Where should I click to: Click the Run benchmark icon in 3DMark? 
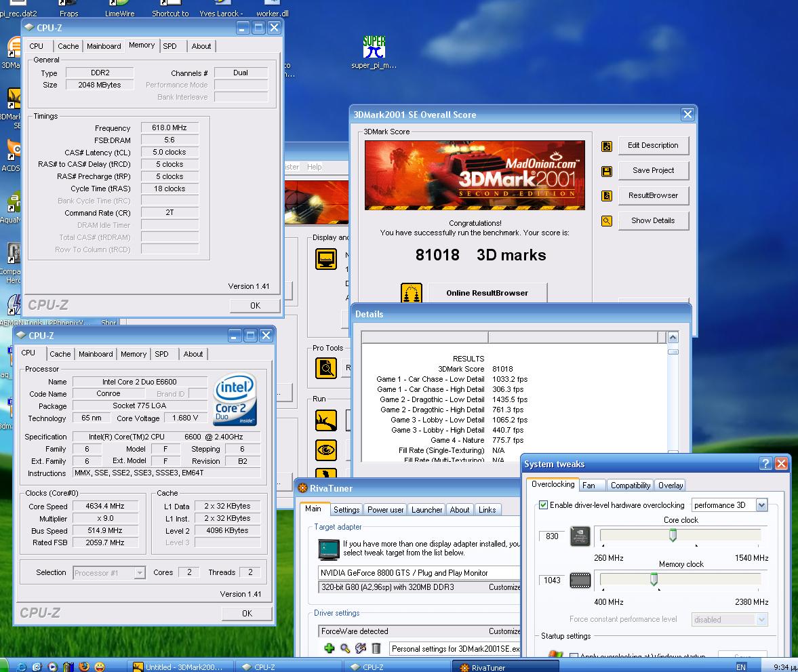(325, 420)
